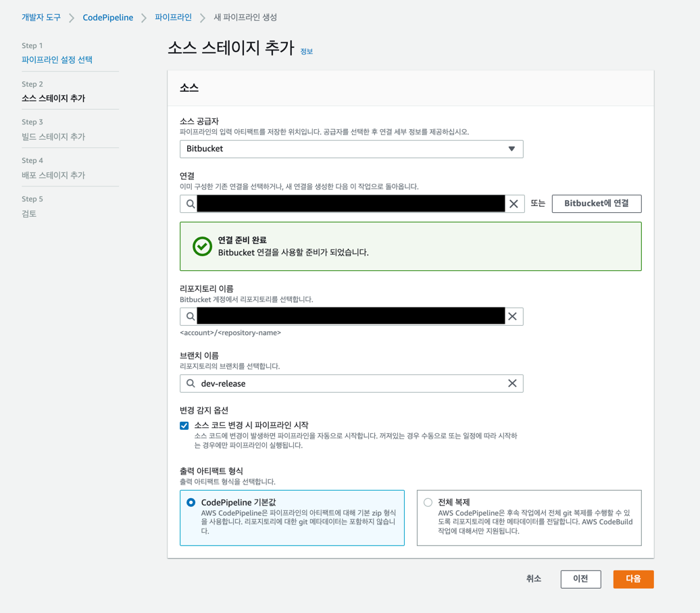Click the branch name search icon

[x=190, y=383]
